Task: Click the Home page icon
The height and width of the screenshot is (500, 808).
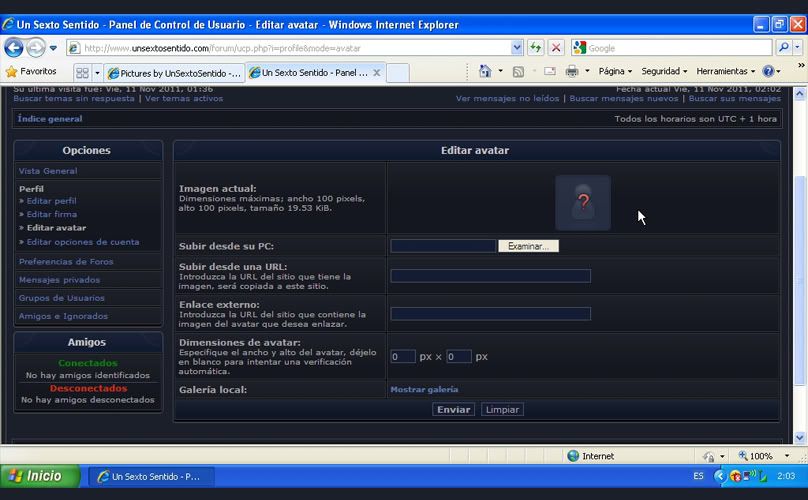Action: 485,71
